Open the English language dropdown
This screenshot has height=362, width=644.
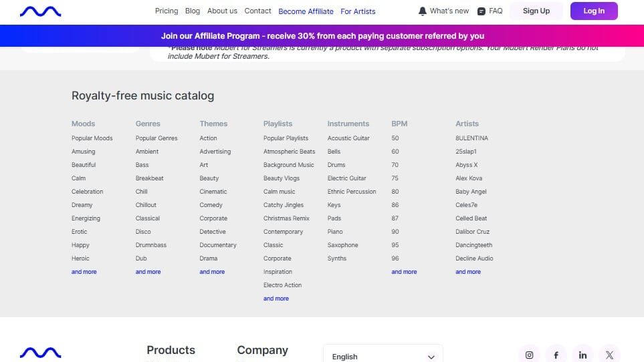coord(383,356)
